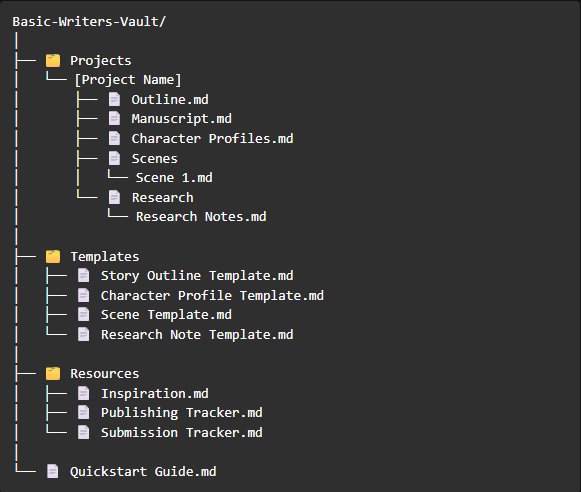Click the file icon beside Inspiration.md
The width and height of the screenshot is (581, 492).
click(x=83, y=393)
